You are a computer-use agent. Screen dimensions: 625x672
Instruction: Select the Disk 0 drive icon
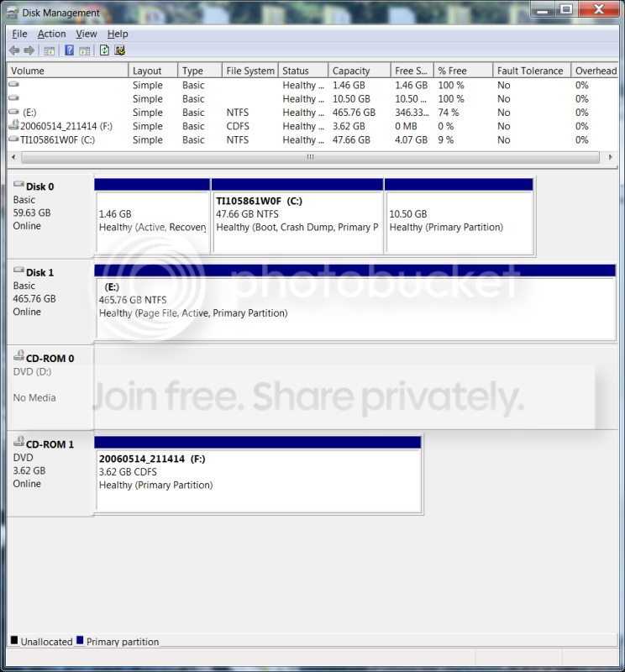click(x=18, y=184)
